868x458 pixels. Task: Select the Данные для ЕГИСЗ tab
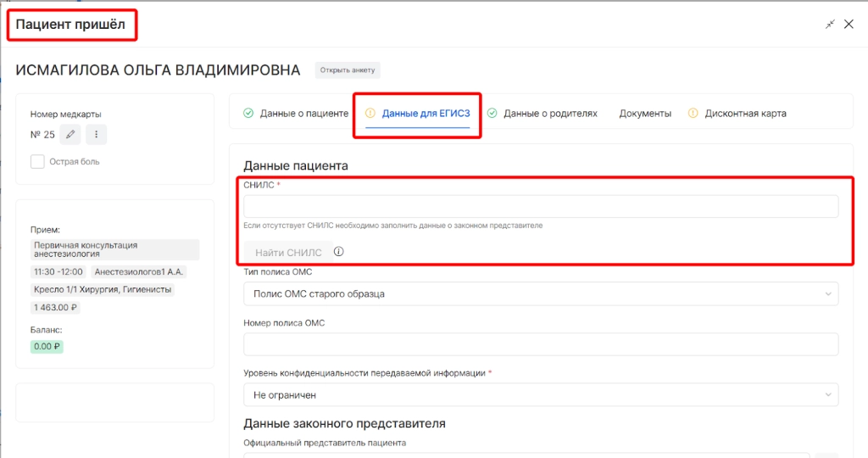[x=426, y=113]
